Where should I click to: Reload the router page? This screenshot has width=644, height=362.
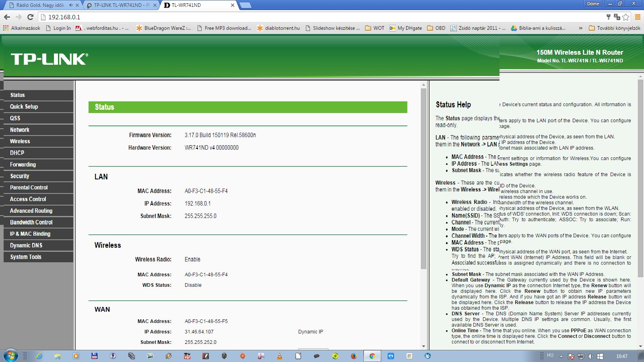[x=30, y=17]
